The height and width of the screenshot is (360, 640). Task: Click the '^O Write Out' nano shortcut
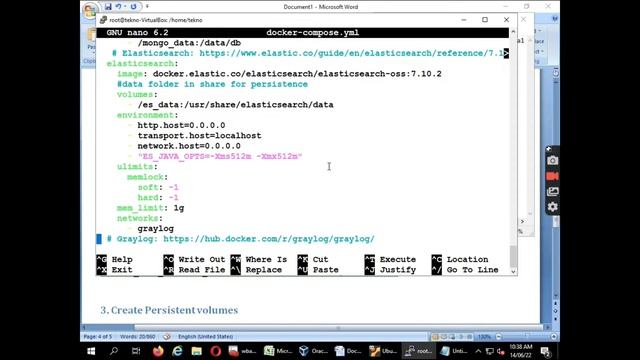pos(194,260)
